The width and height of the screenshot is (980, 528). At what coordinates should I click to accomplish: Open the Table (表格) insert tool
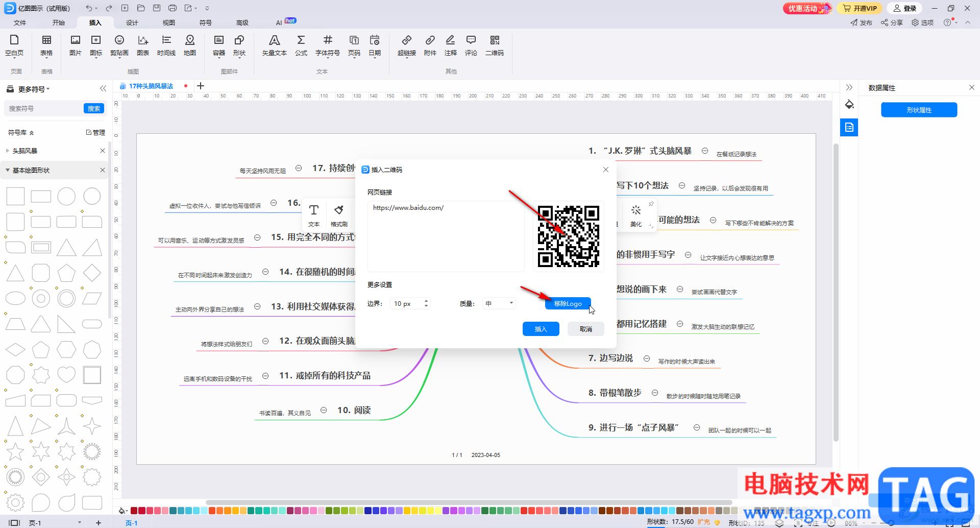tap(46, 45)
